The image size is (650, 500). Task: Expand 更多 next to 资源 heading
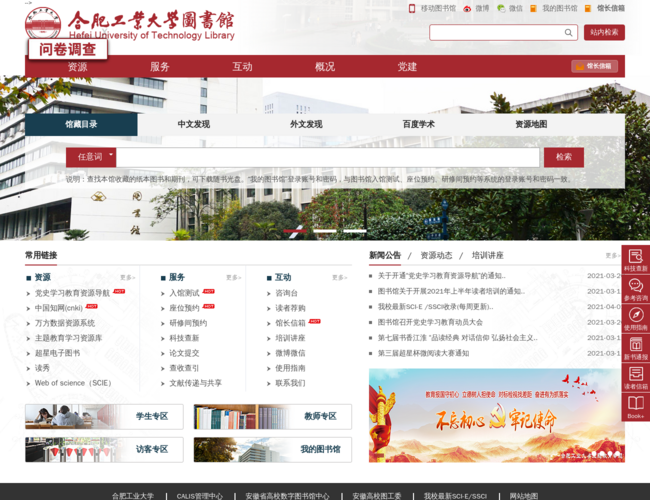128,277
